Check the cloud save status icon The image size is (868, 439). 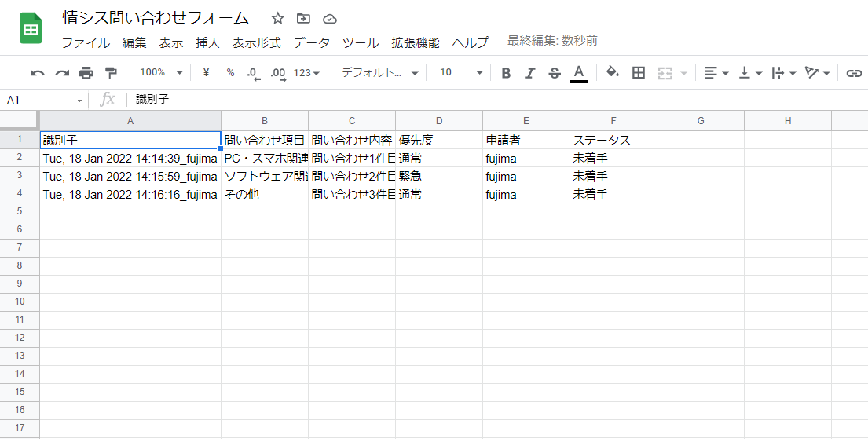point(330,20)
